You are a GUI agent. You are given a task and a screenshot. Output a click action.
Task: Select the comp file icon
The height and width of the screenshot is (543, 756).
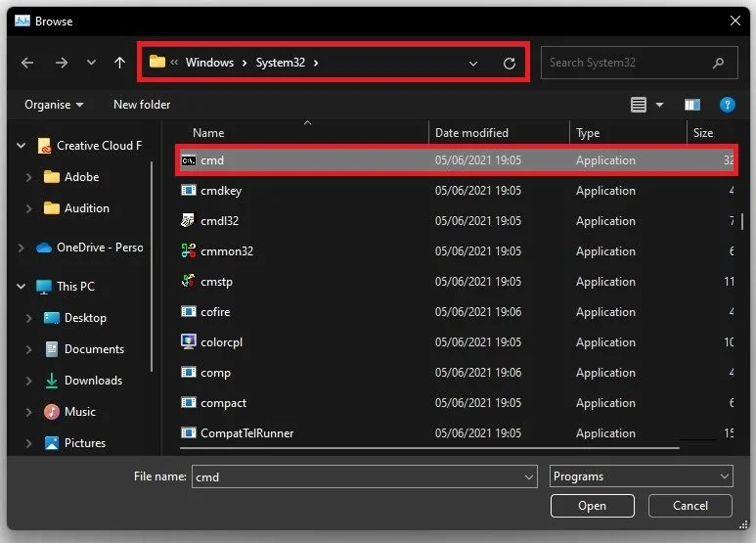pyautogui.click(x=189, y=373)
